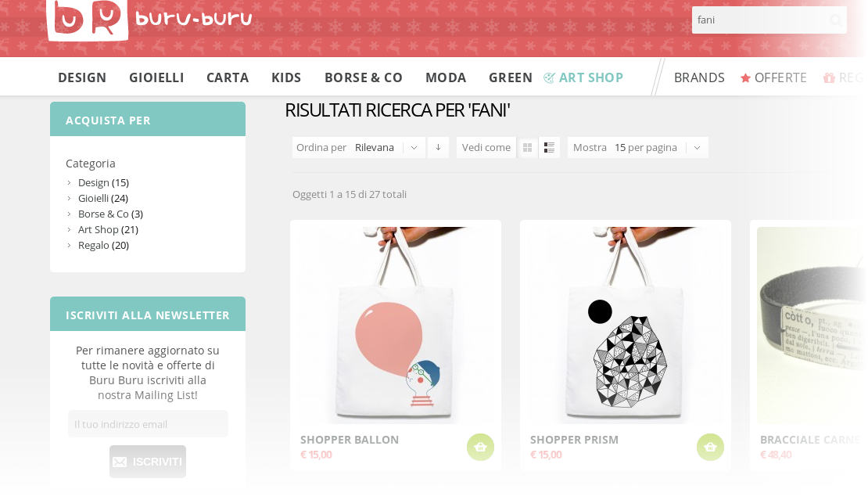Open the Brands link
Screen dimensions: 868x500
(699, 77)
